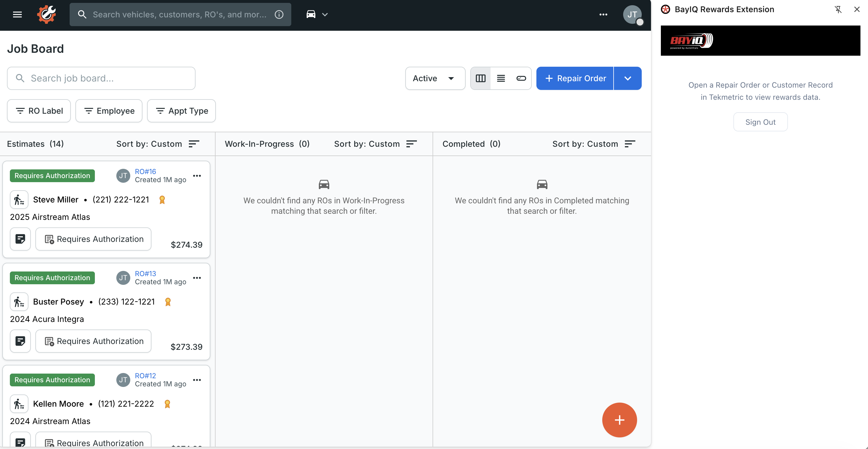Change sort for Work-In-Progress column

(x=376, y=144)
